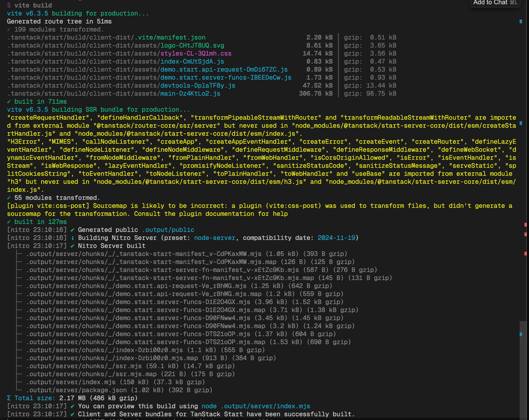
Task: Click ssr.mjs (59.1 kB) row
Action: (131, 366)
